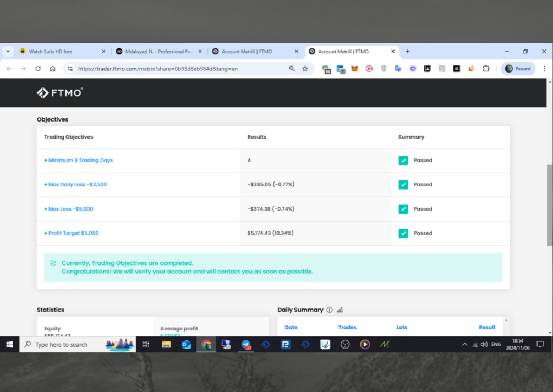This screenshot has height=392, width=553.
Task: Open the Daily Summary chart icon
Action: [340, 310]
